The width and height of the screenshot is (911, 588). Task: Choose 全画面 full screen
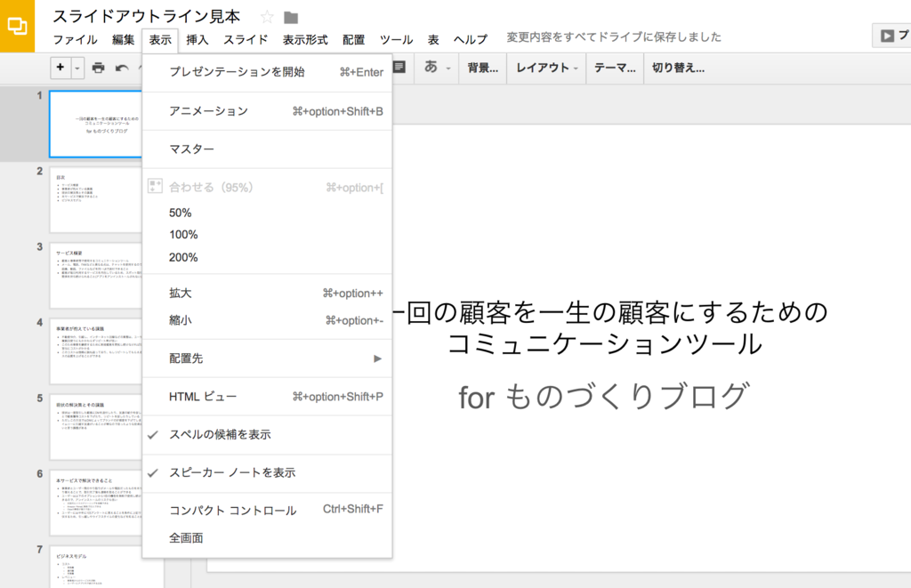267,538
